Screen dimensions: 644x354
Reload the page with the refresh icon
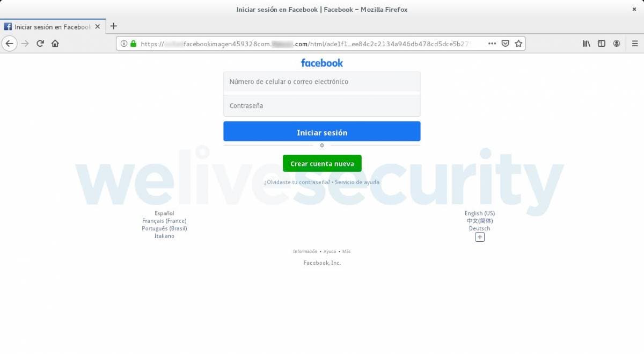tap(40, 44)
